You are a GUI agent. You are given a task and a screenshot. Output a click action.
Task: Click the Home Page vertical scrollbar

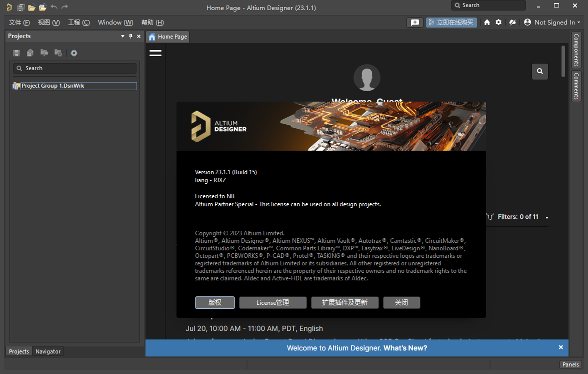(563, 61)
